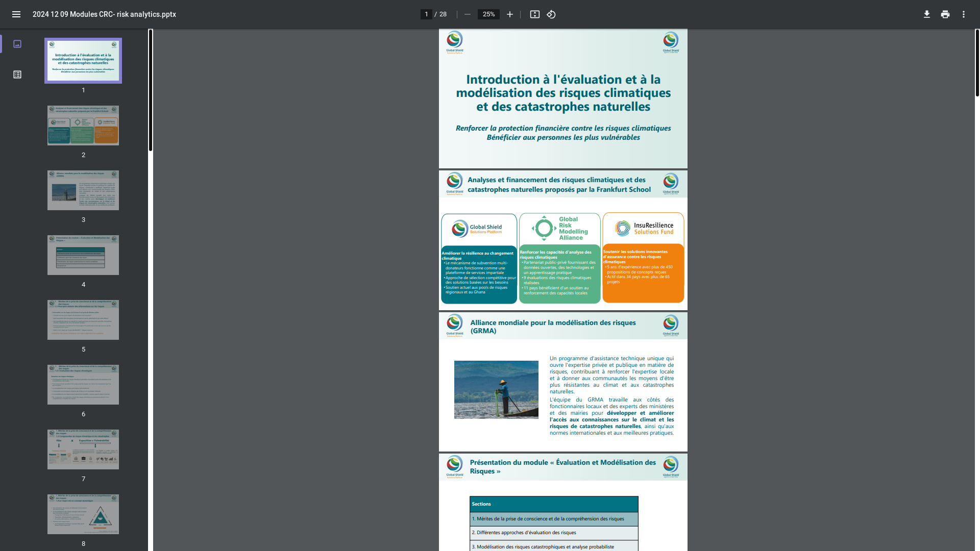Click the fisherman photo on GRMA slide

click(x=496, y=390)
